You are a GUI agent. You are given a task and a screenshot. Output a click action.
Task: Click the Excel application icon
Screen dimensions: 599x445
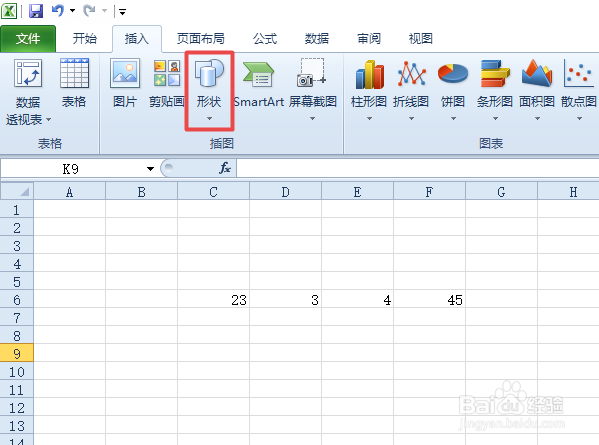[9, 11]
